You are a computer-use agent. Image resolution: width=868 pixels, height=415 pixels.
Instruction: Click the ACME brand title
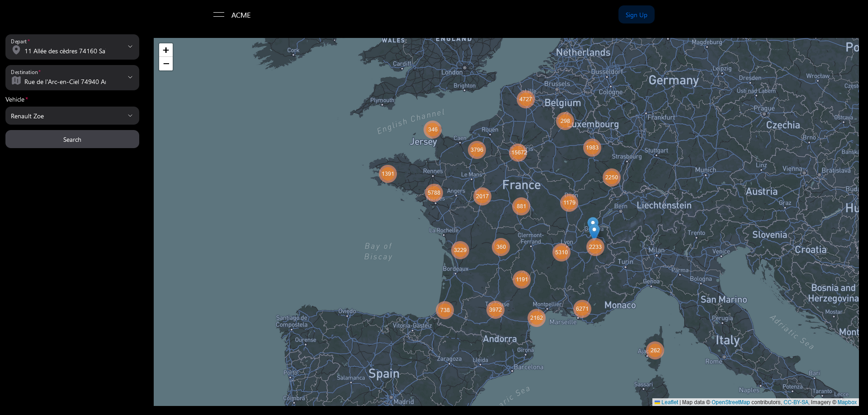tap(241, 15)
